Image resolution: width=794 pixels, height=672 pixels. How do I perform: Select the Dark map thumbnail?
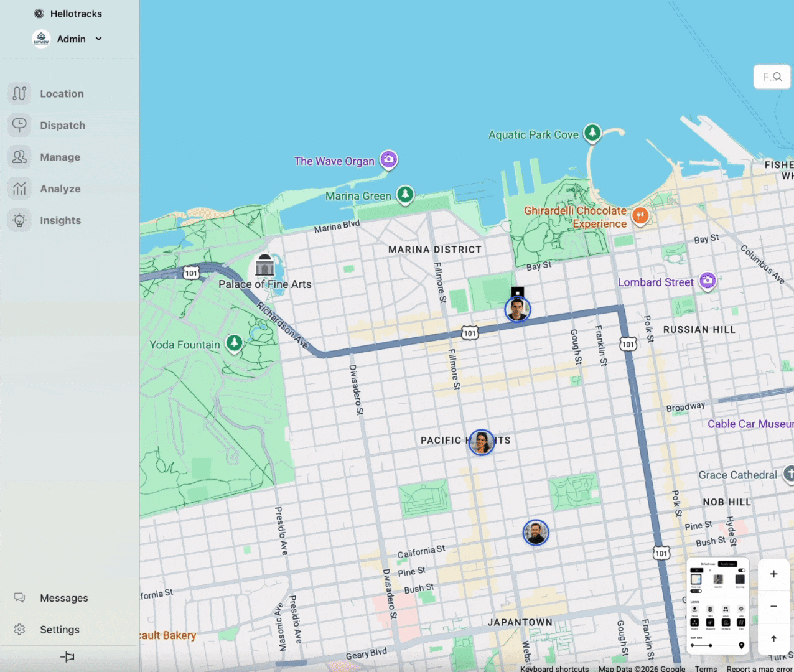point(740,579)
